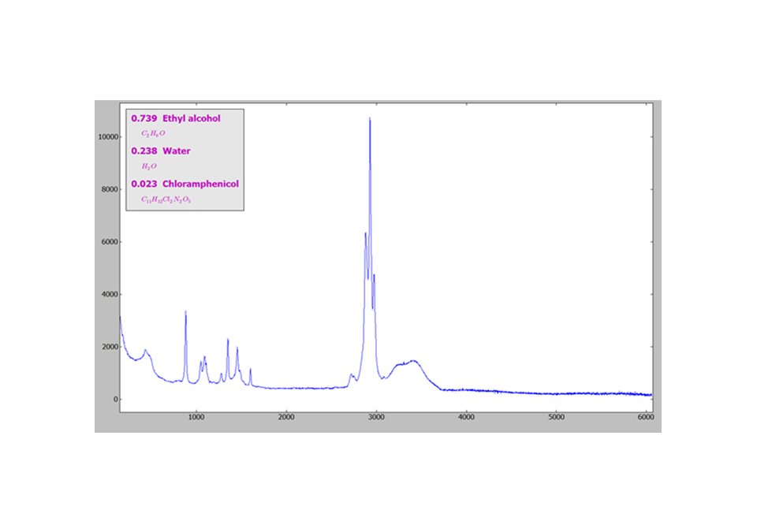
Task: Click the '0.238 Water' legend entry
Action: (x=161, y=151)
